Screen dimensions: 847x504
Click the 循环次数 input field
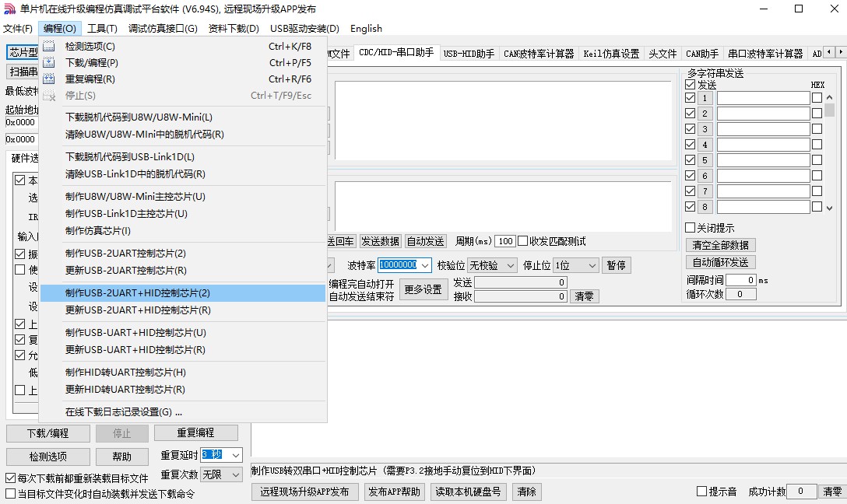tap(740, 294)
